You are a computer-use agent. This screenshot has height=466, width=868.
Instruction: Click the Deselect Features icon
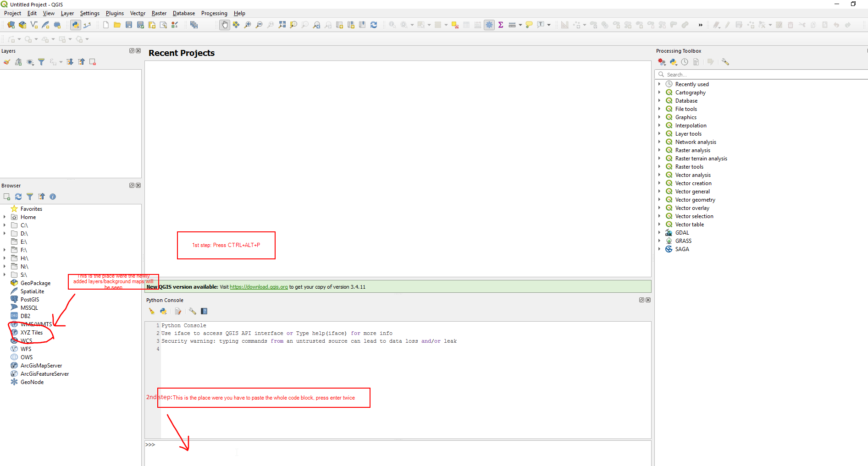(x=455, y=25)
